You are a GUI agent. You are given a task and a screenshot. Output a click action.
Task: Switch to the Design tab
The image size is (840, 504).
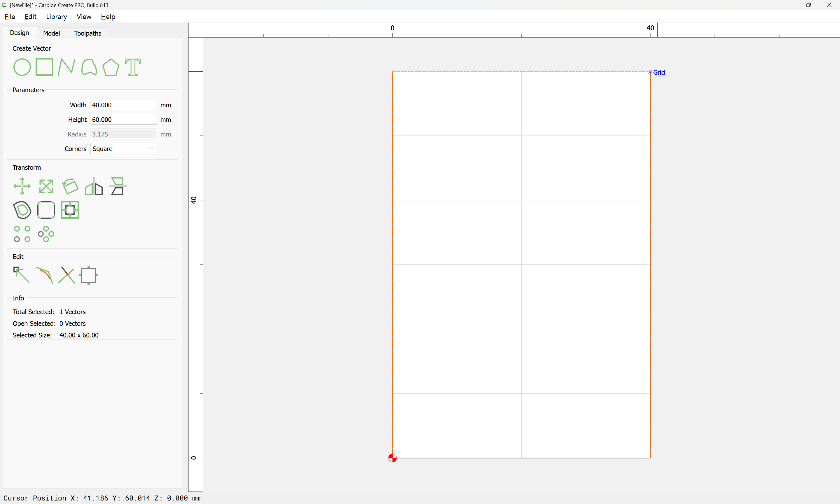19,33
